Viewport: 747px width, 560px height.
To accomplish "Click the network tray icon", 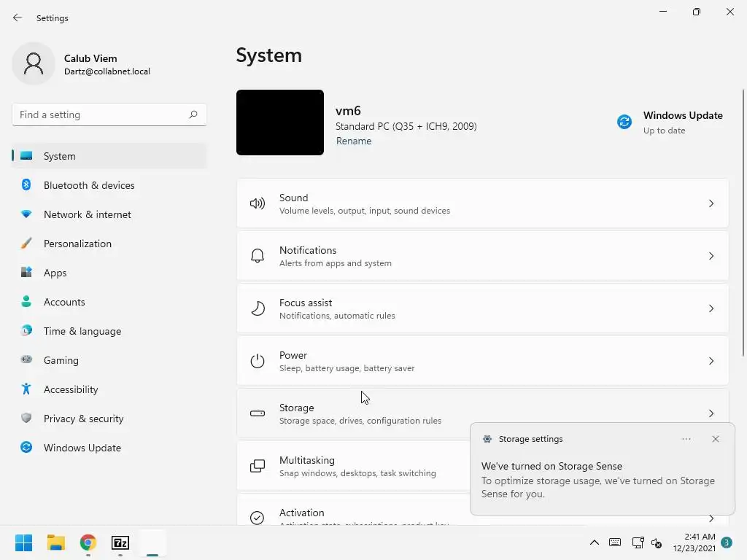I will click(638, 542).
